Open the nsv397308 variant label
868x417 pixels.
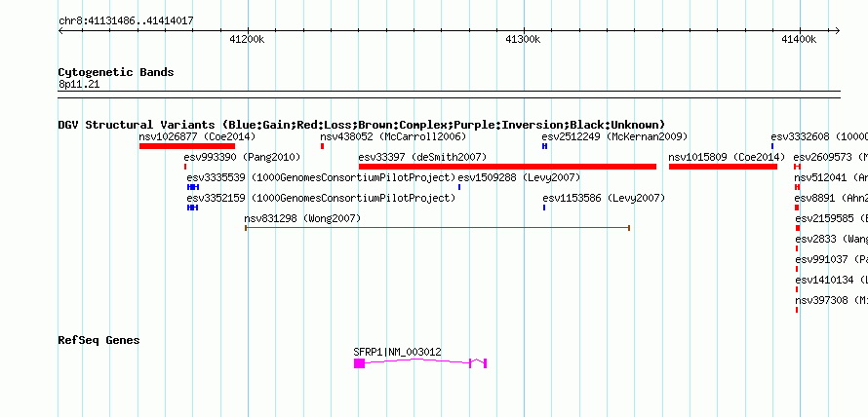coord(832,300)
